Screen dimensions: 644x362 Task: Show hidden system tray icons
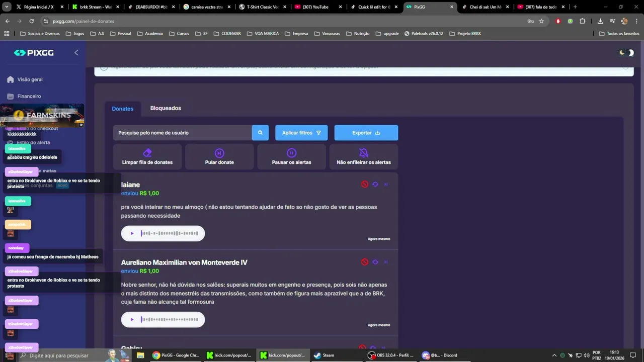click(x=554, y=355)
